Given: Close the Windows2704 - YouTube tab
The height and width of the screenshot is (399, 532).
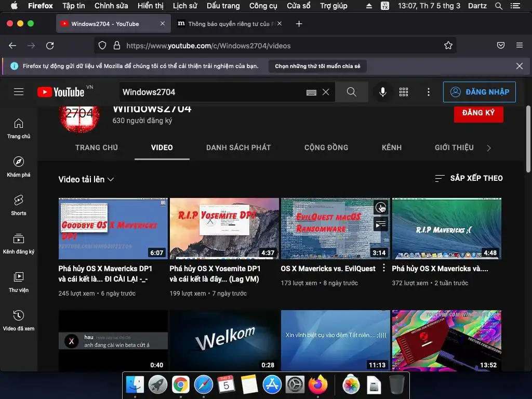Looking at the screenshot, I should coord(163,23).
